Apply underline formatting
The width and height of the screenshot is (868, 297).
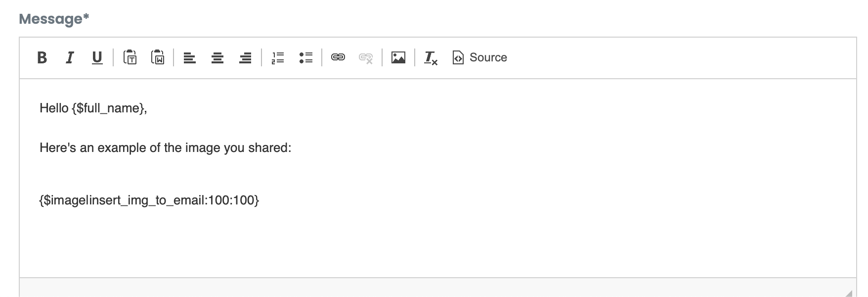(97, 58)
